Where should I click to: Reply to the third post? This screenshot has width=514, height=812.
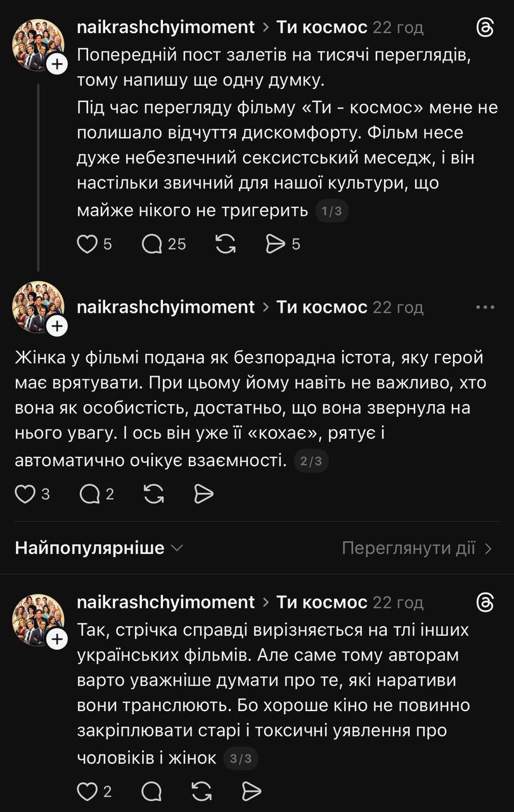coord(152,791)
